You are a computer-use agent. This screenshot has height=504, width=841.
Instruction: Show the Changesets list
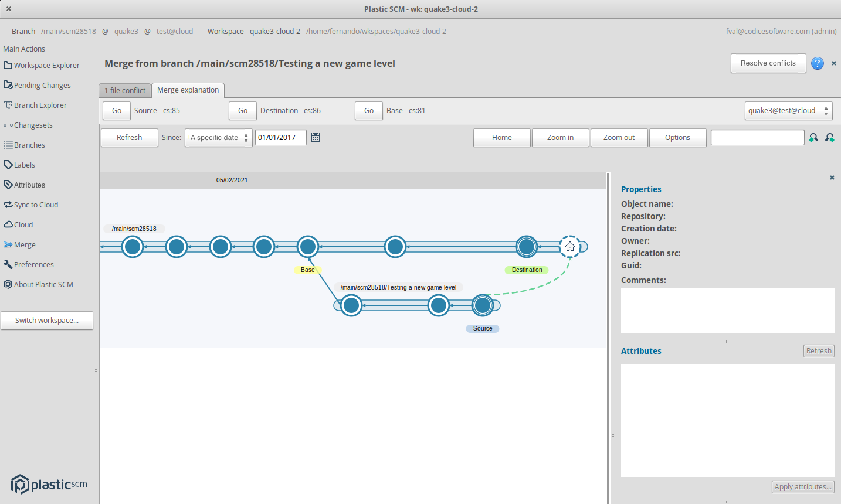[28, 125]
